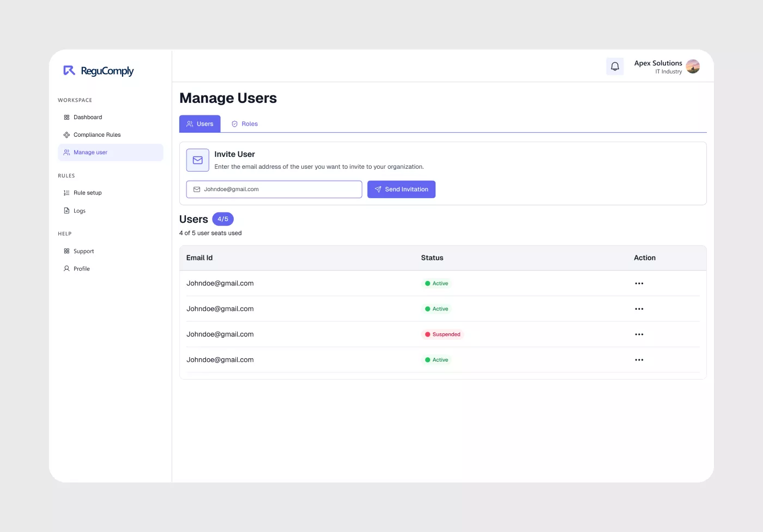This screenshot has height=532, width=763.
Task: Click the large Invite User envelope icon
Action: click(x=198, y=160)
